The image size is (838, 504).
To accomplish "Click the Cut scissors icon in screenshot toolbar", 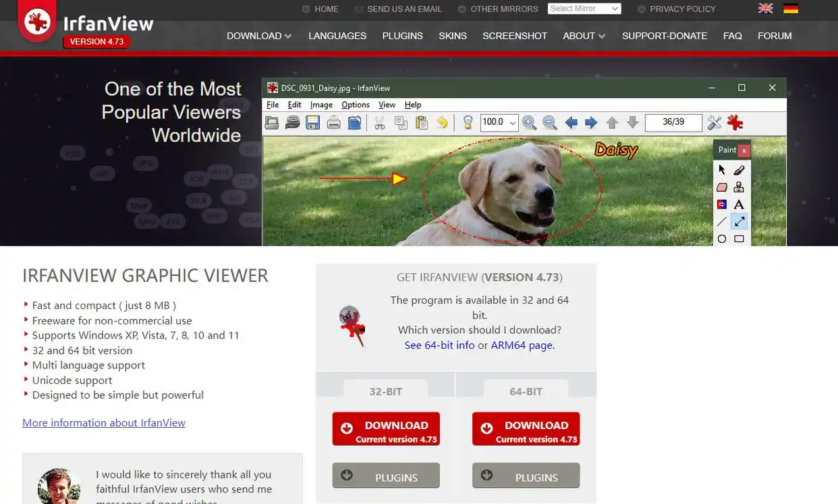I will click(x=380, y=122).
